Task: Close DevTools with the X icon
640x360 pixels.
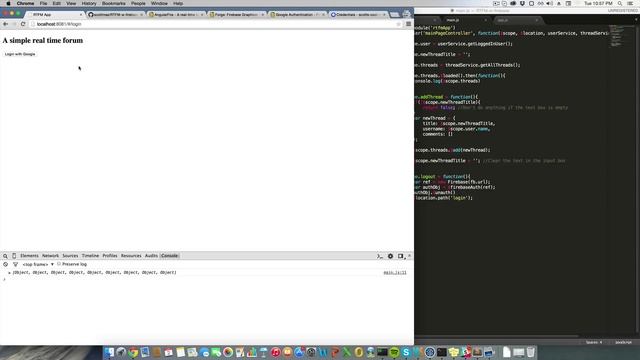Action: tap(409, 256)
